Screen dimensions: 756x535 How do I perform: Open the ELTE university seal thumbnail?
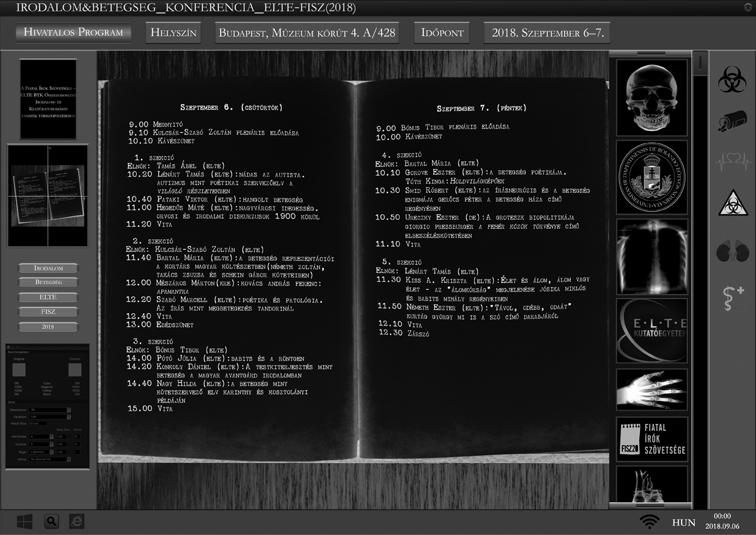651,178
